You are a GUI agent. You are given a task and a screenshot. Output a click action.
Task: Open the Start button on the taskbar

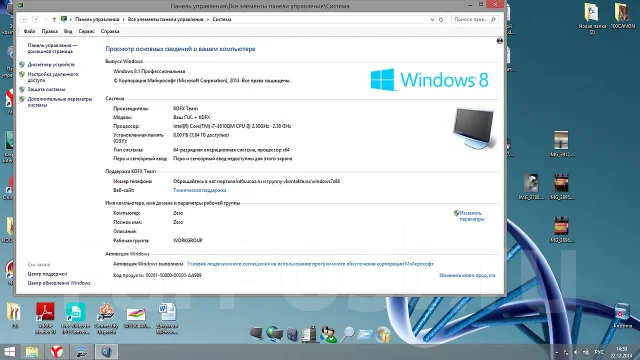pyautogui.click(x=9, y=352)
